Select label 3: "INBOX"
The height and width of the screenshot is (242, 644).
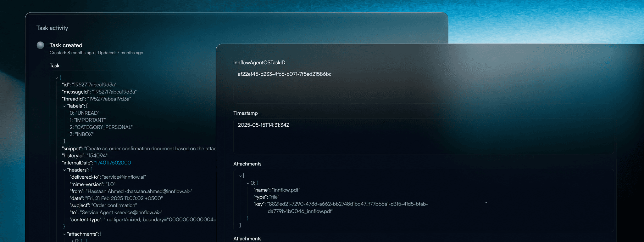coord(82,135)
